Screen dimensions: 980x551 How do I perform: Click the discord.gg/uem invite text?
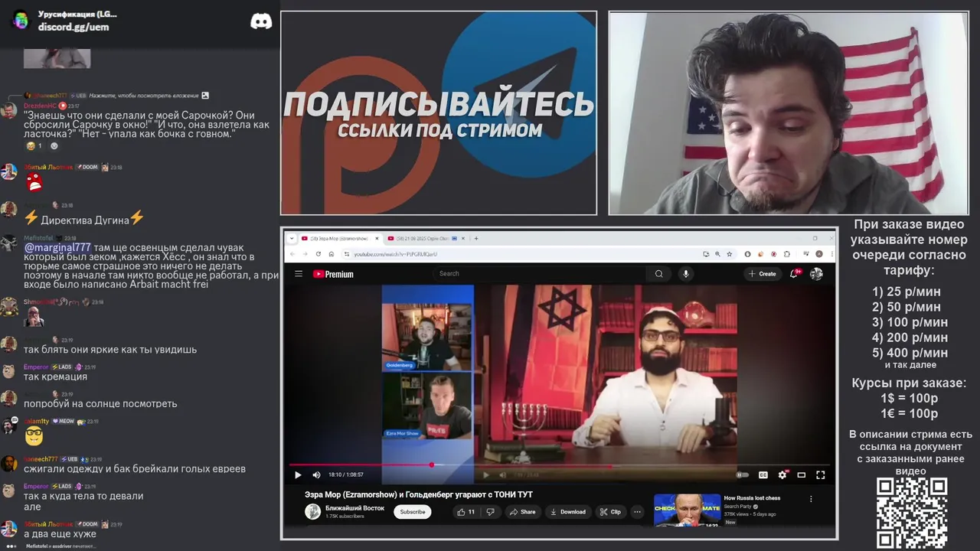[73, 27]
